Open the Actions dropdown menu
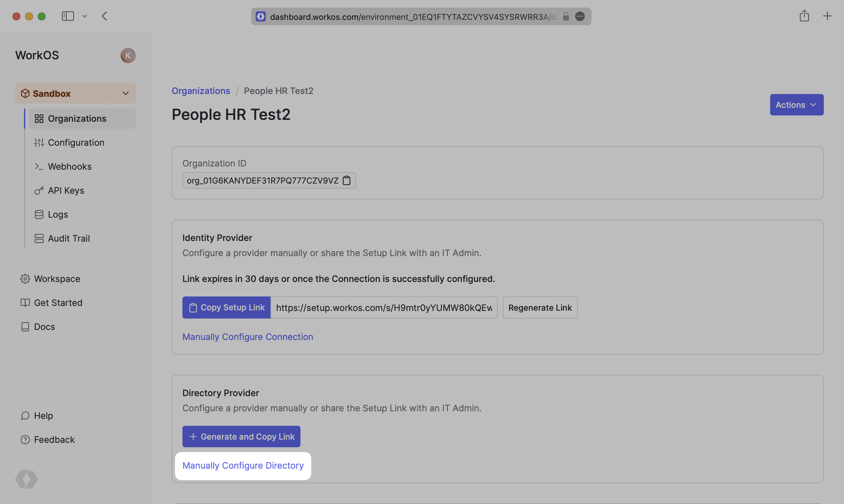844x504 pixels. (796, 105)
